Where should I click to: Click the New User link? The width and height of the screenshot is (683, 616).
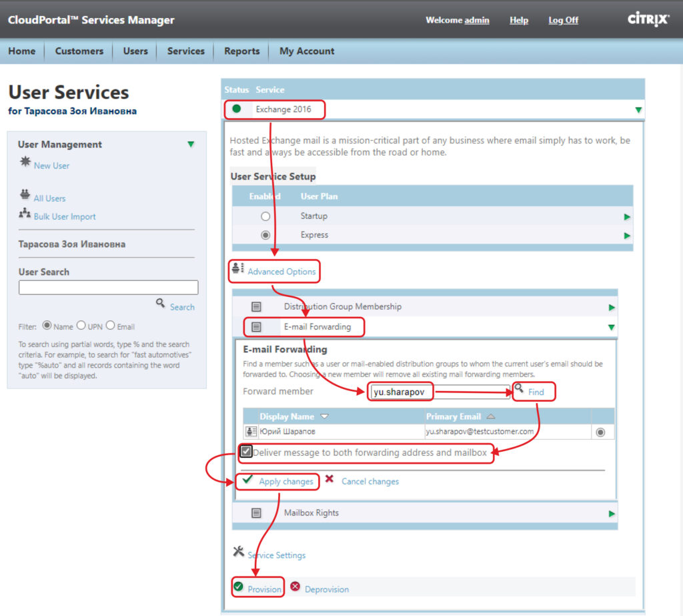pos(51,166)
